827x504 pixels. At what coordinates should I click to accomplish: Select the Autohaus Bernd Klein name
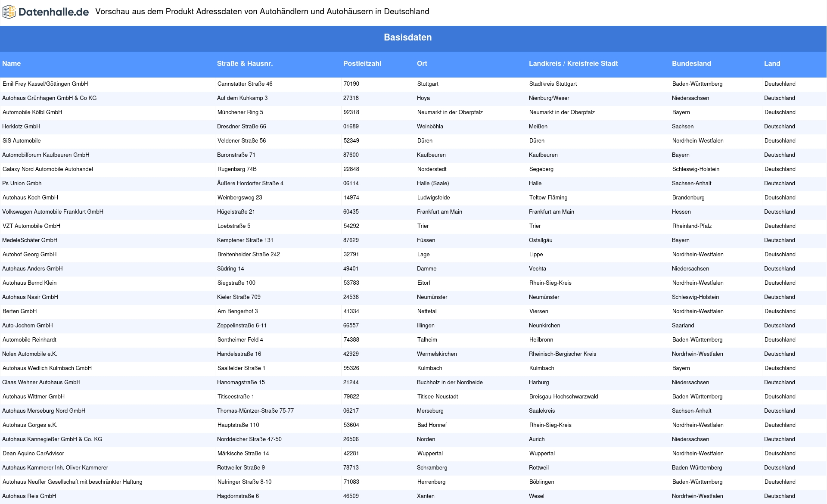tap(30, 283)
